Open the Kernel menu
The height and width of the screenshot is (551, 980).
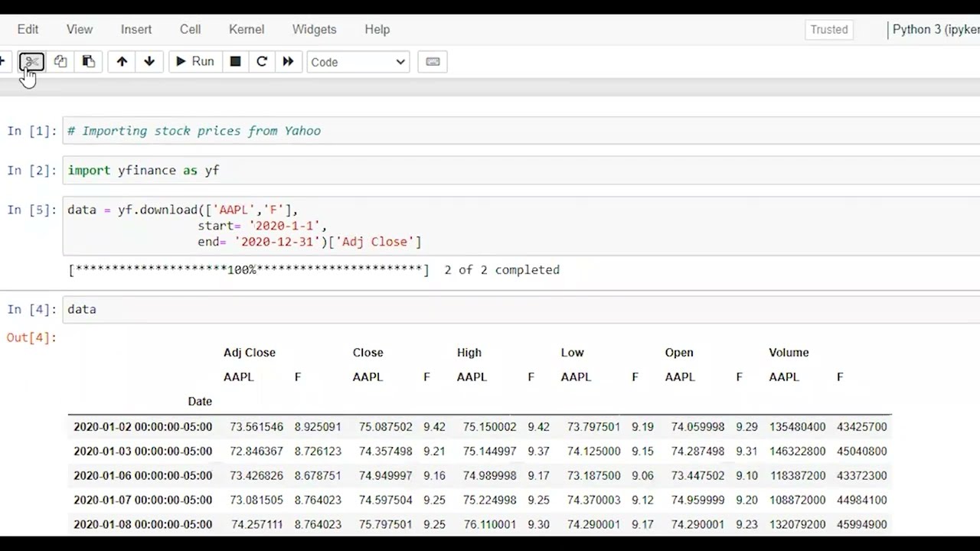pyautogui.click(x=247, y=29)
